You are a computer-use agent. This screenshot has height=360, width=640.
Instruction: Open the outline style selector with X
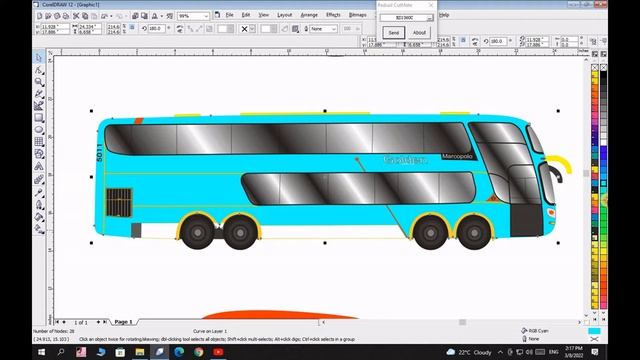click(x=247, y=29)
